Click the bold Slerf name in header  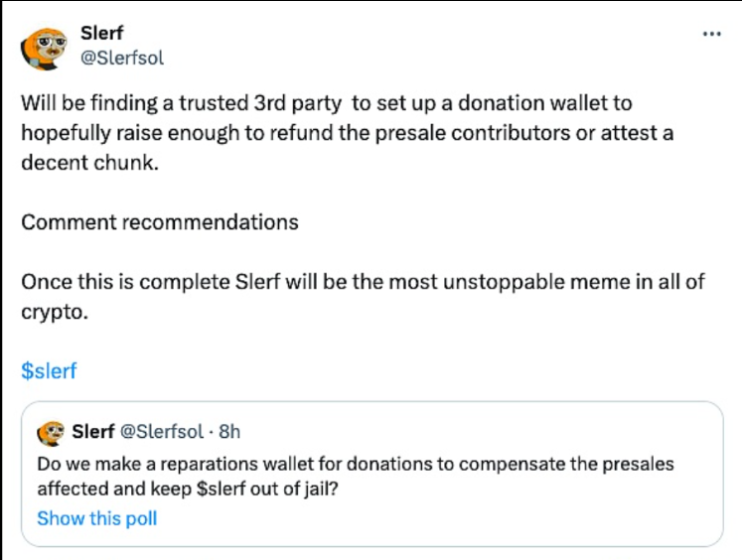coord(102,35)
